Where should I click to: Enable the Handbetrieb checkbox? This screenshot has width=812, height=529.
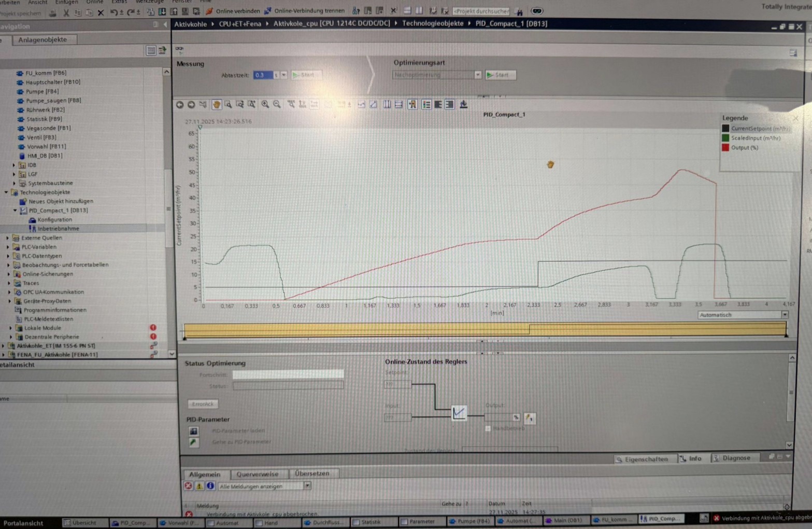pyautogui.click(x=488, y=428)
